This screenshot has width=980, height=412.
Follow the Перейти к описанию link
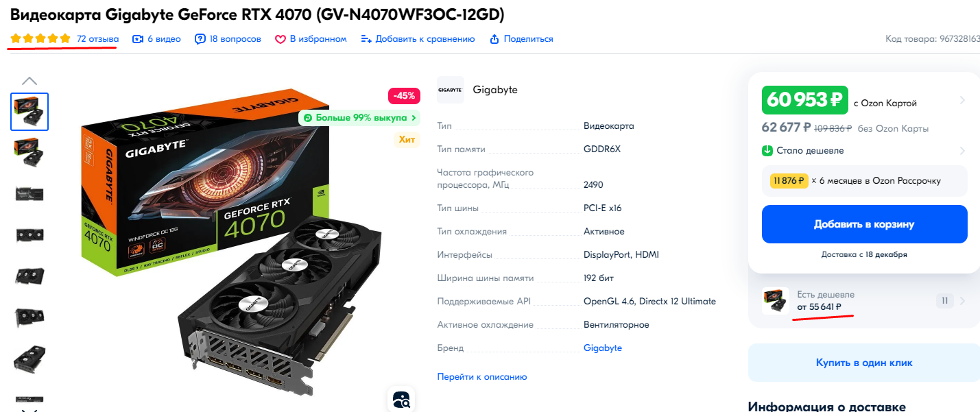click(x=482, y=376)
